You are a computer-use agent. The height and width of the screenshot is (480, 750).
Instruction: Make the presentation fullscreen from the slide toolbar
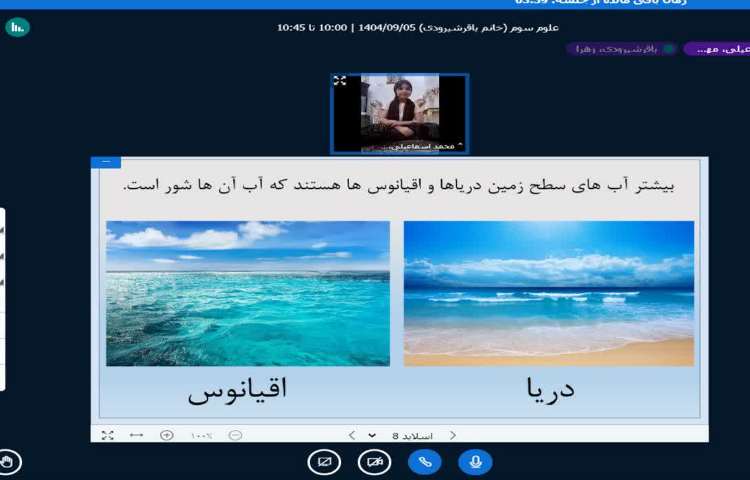pyautogui.click(x=108, y=435)
